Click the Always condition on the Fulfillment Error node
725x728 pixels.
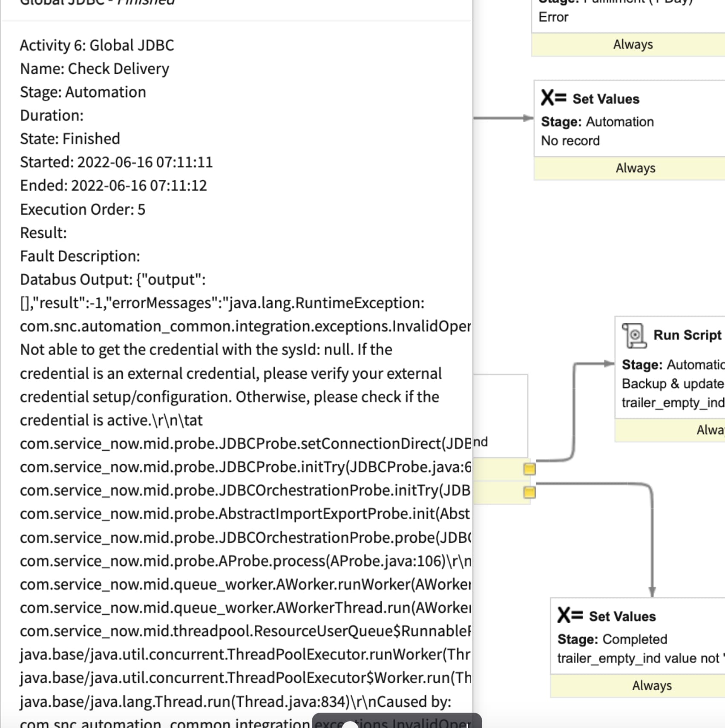click(x=632, y=44)
